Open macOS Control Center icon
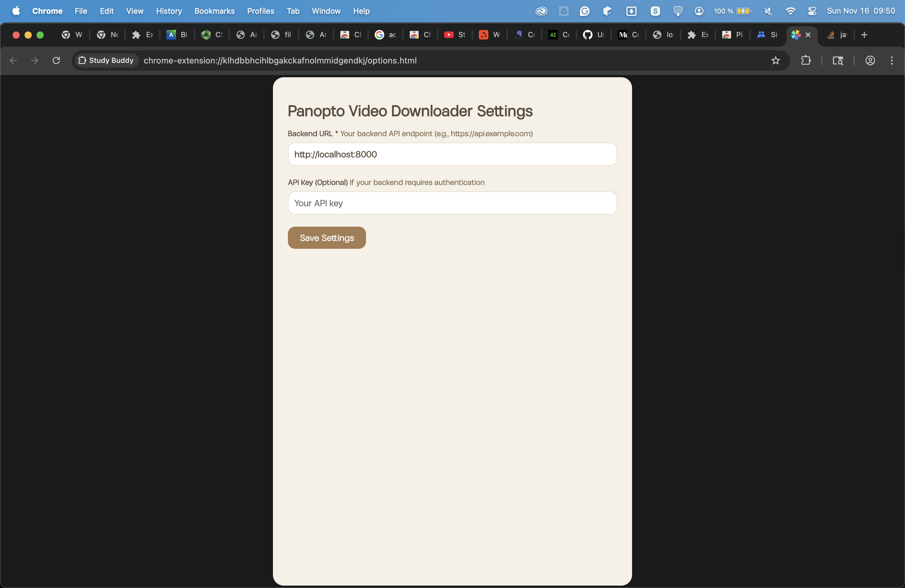905x588 pixels. point(812,11)
